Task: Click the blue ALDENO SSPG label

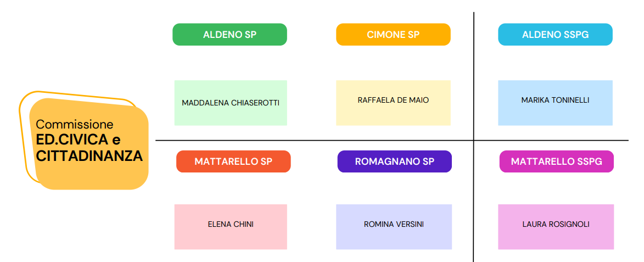Action: coord(555,35)
